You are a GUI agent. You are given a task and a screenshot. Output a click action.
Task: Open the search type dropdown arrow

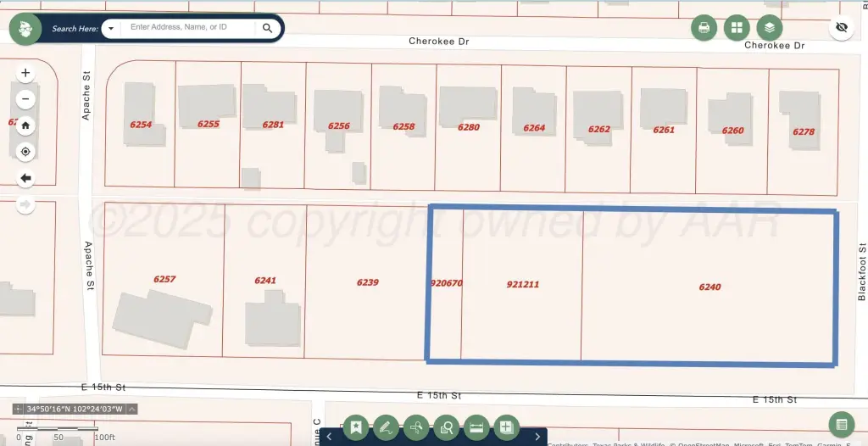(111, 28)
